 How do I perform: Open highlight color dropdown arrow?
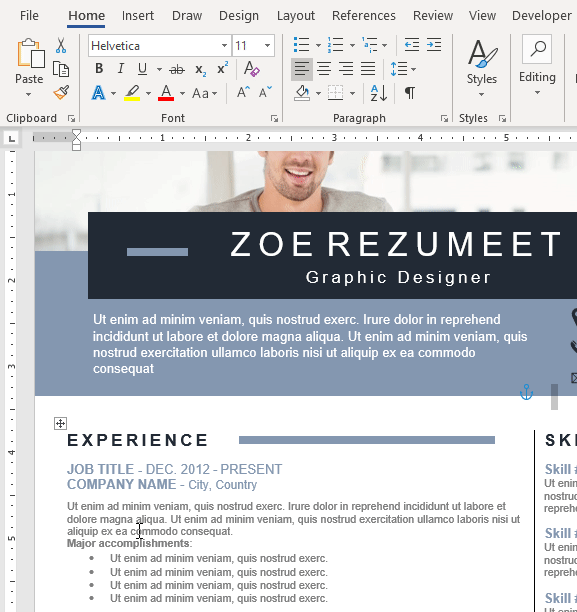click(x=148, y=93)
